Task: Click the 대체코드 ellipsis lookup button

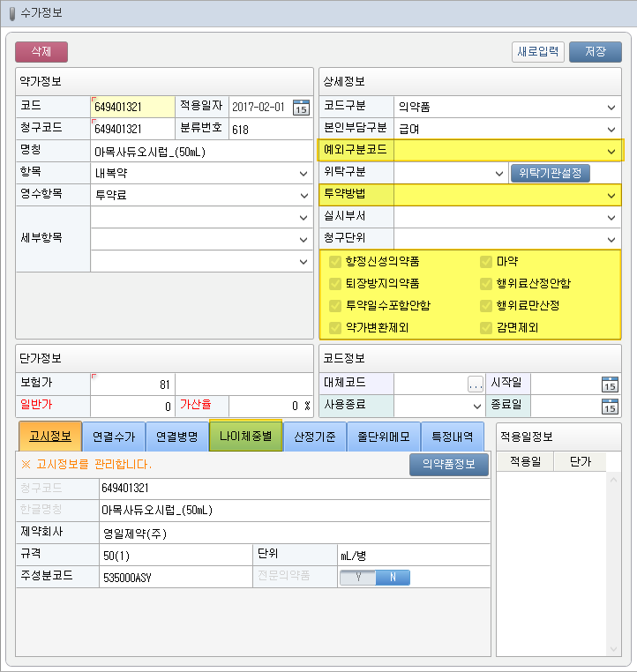Action: 476,384
